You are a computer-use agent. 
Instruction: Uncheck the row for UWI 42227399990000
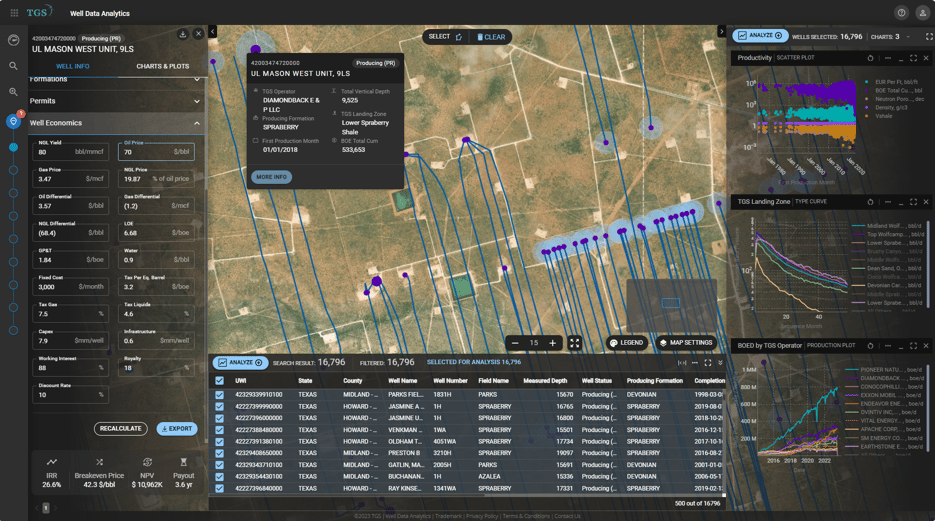[x=219, y=407]
